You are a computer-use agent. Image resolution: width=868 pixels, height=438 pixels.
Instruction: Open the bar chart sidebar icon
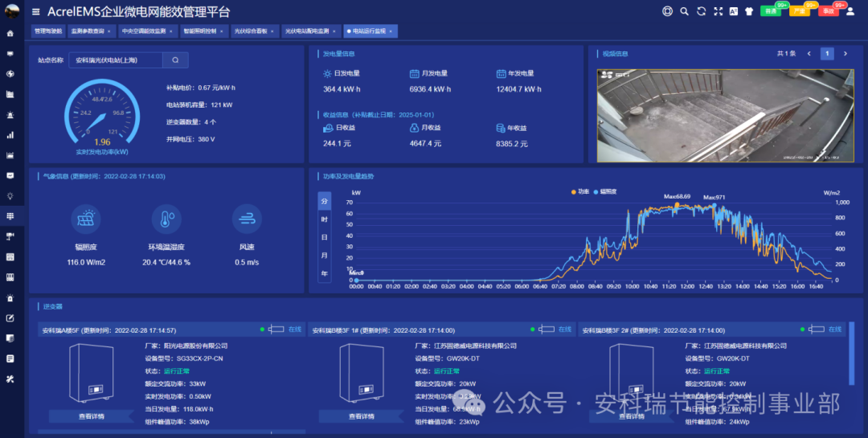pos(10,134)
